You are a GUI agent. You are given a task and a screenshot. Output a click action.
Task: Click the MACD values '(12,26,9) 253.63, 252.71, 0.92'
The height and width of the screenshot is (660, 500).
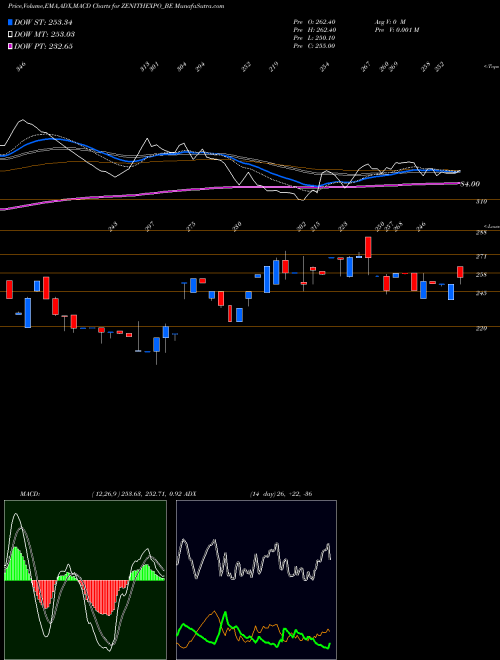[136, 494]
